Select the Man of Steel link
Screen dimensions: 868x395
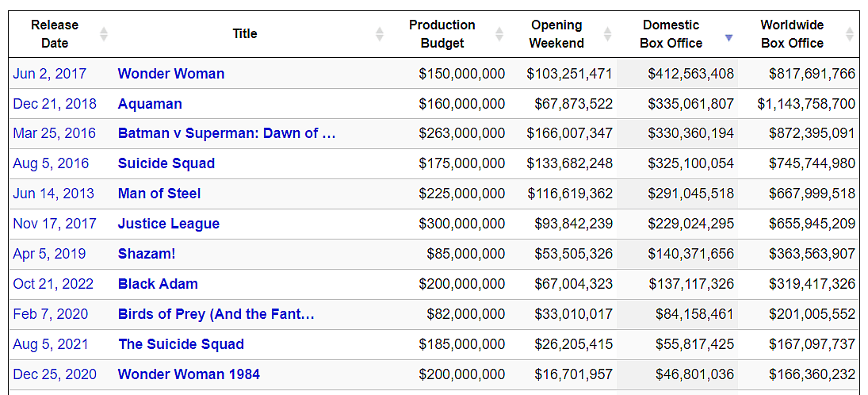point(159,194)
